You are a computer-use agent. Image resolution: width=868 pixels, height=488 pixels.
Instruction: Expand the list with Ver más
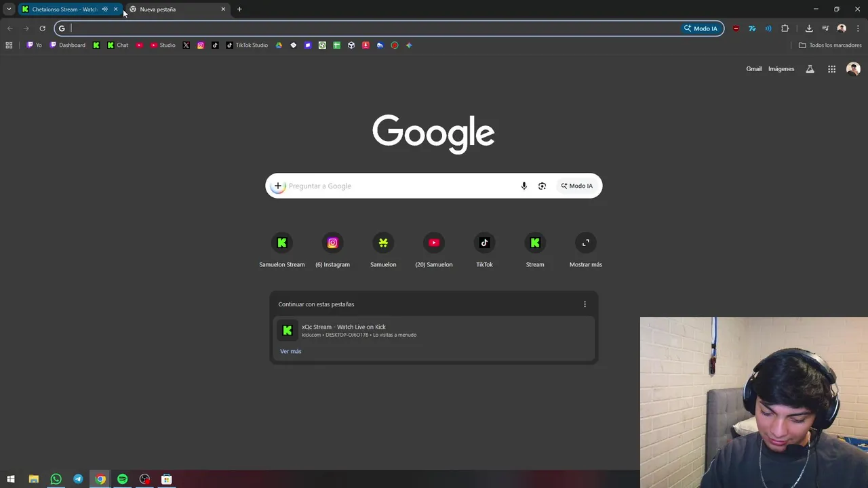291,351
